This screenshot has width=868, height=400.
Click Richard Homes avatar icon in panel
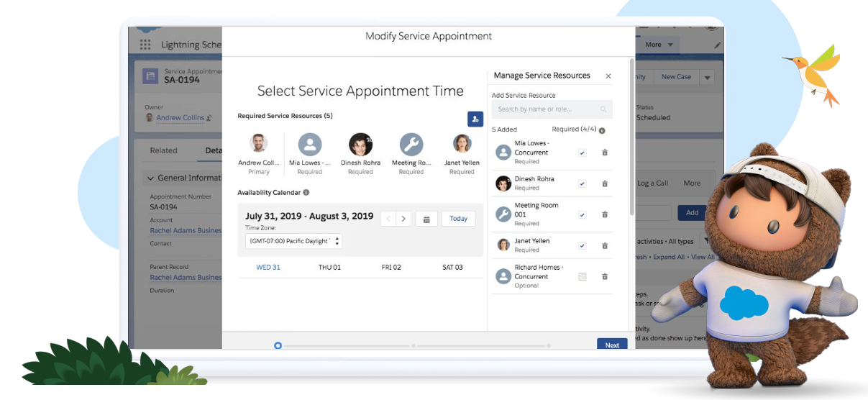click(x=503, y=276)
